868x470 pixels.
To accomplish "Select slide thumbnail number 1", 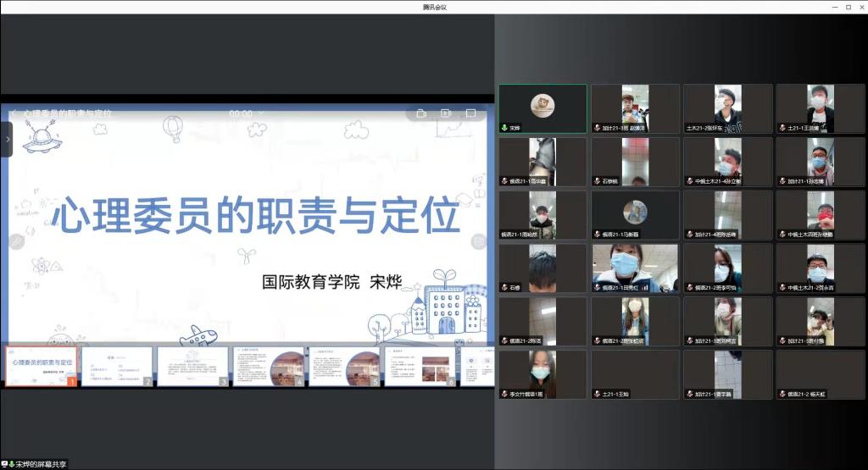I will point(42,367).
